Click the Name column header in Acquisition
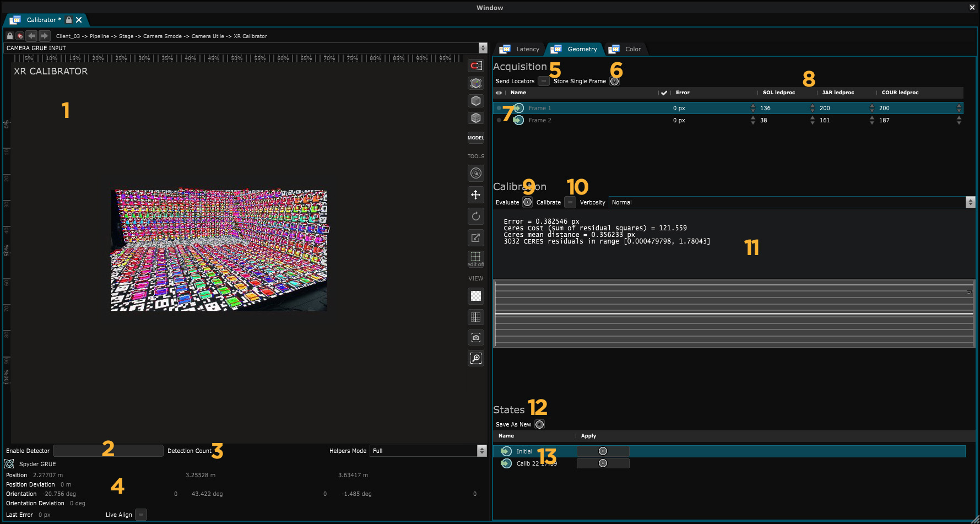 point(518,93)
